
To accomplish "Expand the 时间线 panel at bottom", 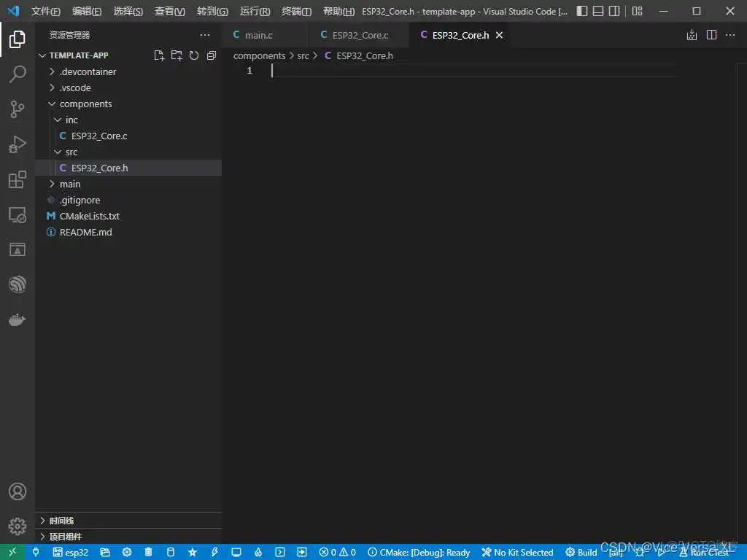I will pyautogui.click(x=61, y=521).
